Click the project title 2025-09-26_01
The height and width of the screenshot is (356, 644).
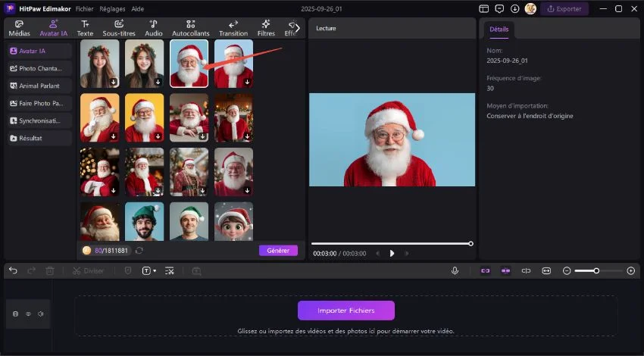[321, 8]
